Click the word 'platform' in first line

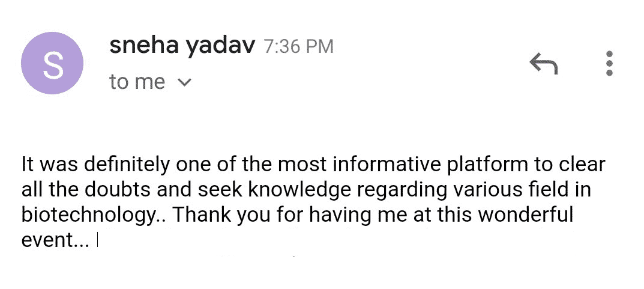[487, 165]
